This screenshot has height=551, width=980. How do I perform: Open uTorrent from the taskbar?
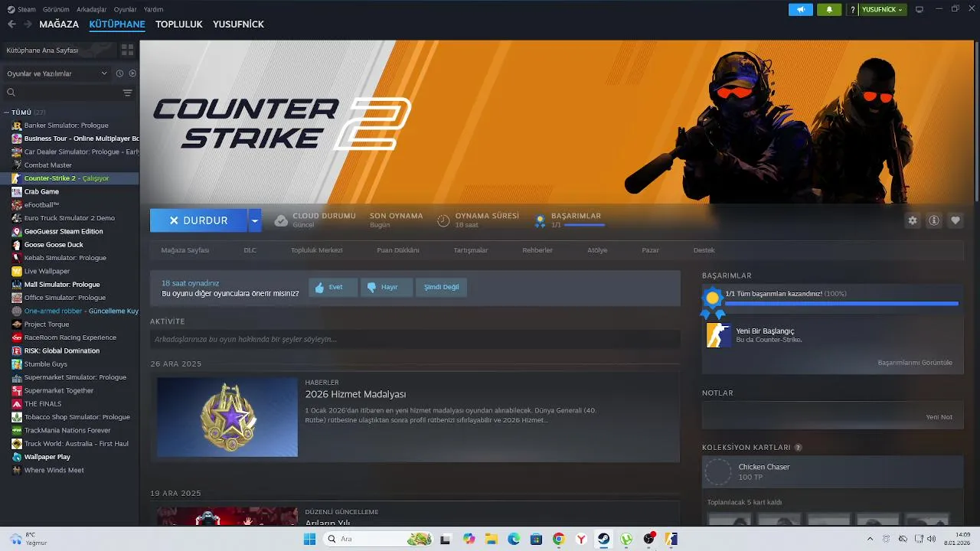[626, 539]
